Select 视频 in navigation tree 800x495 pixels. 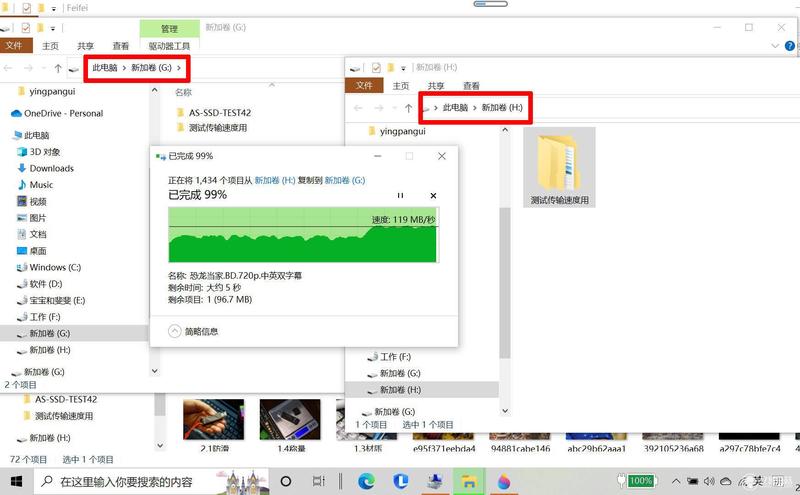point(32,201)
